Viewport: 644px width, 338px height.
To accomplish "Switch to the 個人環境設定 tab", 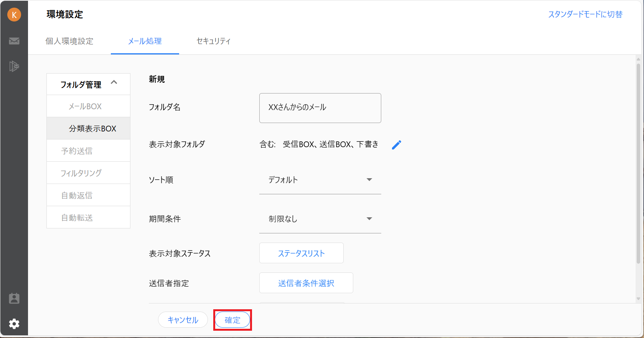I will coord(69,41).
